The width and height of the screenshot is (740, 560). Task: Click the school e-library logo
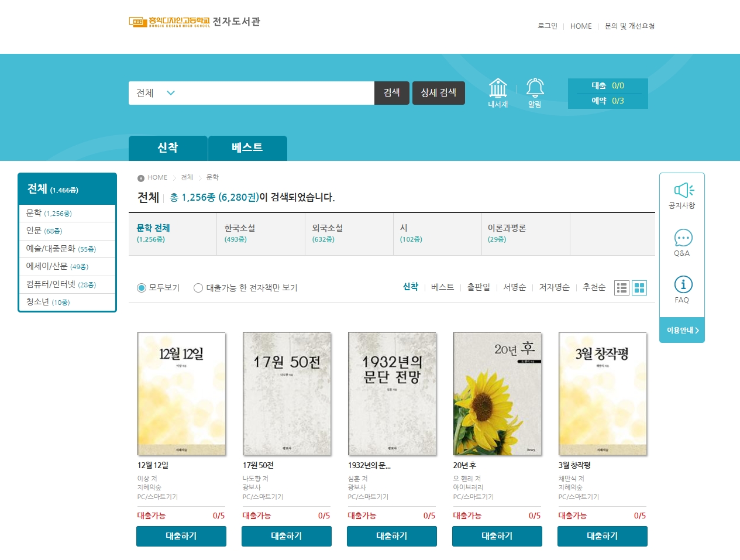194,22
